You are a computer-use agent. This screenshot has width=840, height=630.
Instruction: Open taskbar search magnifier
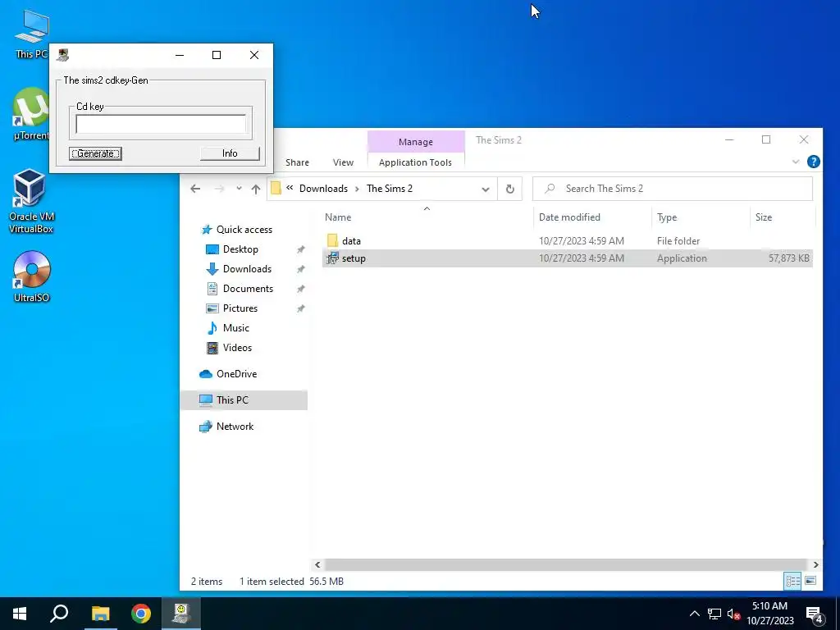coord(59,614)
